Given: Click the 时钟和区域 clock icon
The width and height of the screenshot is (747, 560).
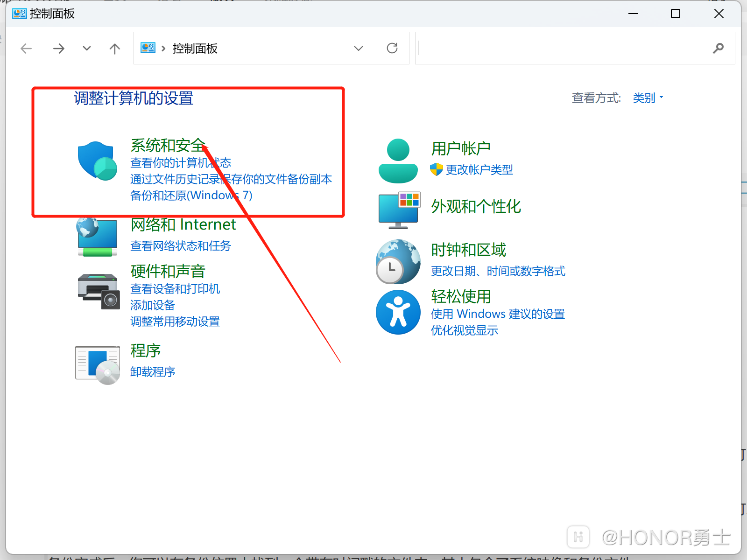Looking at the screenshot, I should (398, 261).
